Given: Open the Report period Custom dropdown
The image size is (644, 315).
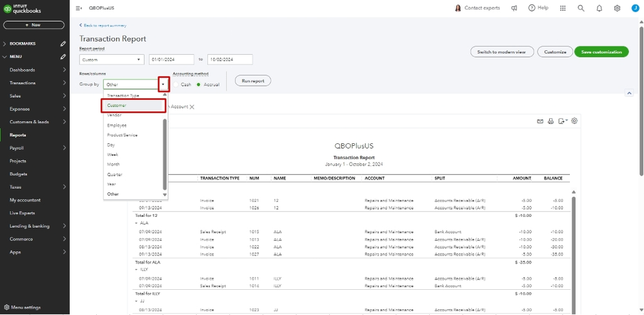Looking at the screenshot, I should (112, 59).
